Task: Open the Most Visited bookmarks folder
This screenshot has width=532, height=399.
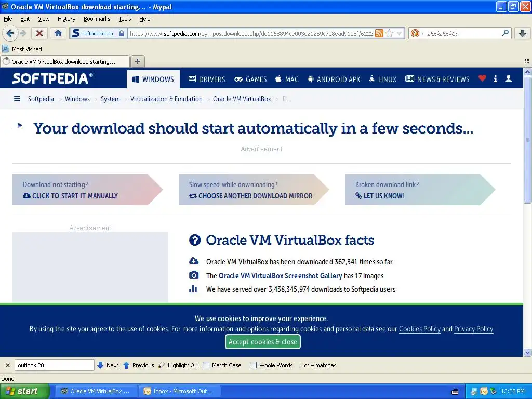Action: pyautogui.click(x=22, y=49)
